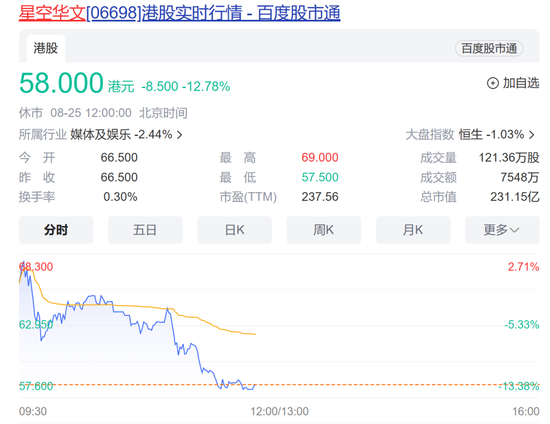Open the 星空华文[06698]港股实时行情 title link
Viewport: 550px width, 424px height.
179,13
